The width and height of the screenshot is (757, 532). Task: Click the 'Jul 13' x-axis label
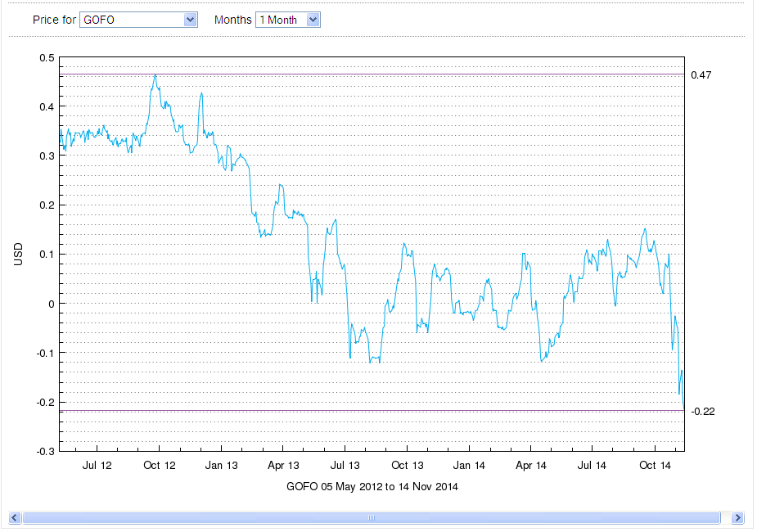point(345,466)
